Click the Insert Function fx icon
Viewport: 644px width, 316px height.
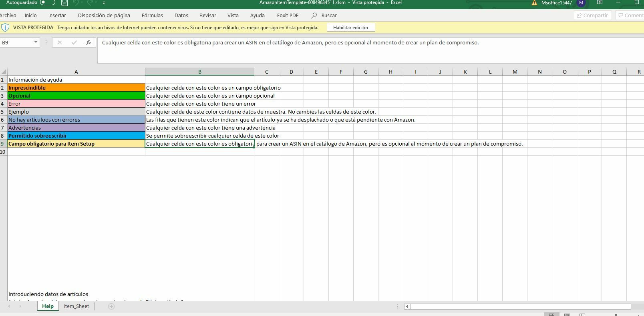[x=89, y=42]
